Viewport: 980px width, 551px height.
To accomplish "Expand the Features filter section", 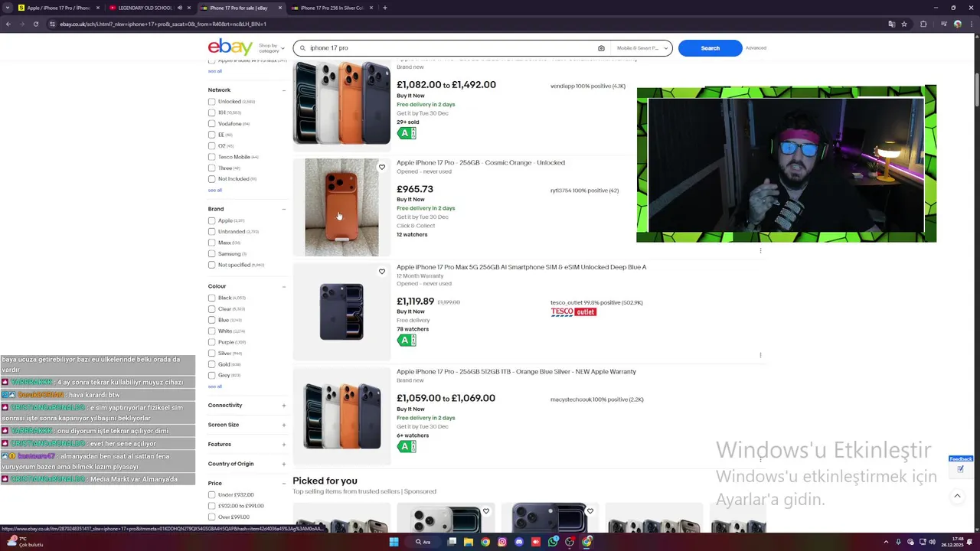I will click(x=283, y=445).
